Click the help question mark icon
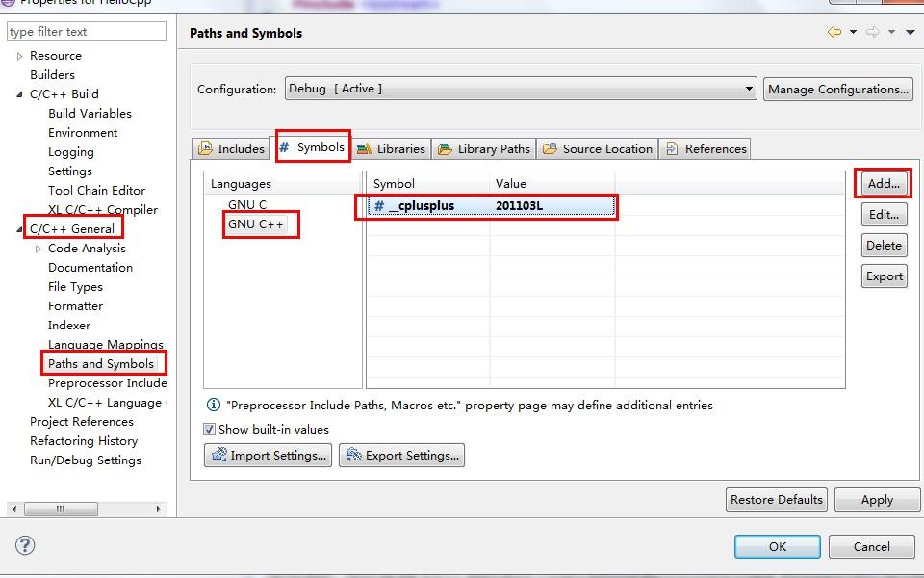This screenshot has height=578, width=924. pos(25,545)
